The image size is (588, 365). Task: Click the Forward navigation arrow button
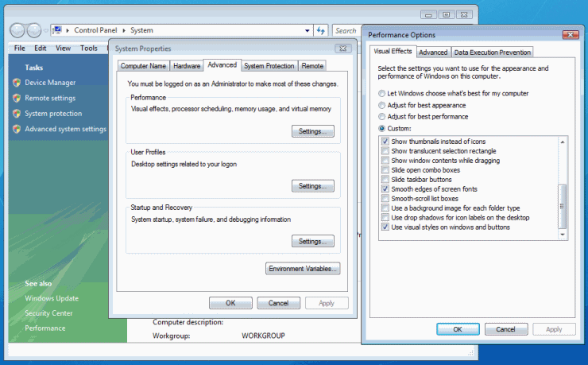coord(34,30)
